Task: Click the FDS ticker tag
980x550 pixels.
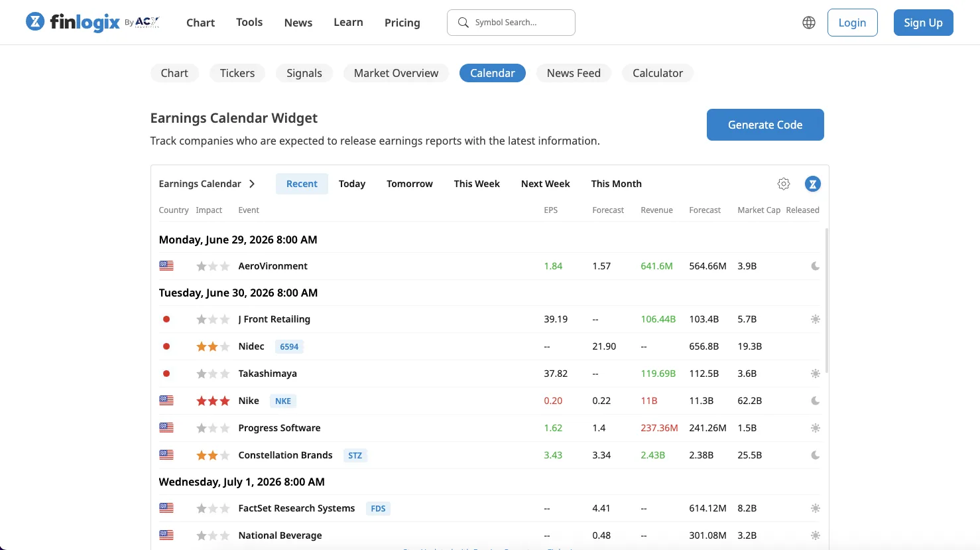Action: (x=378, y=508)
